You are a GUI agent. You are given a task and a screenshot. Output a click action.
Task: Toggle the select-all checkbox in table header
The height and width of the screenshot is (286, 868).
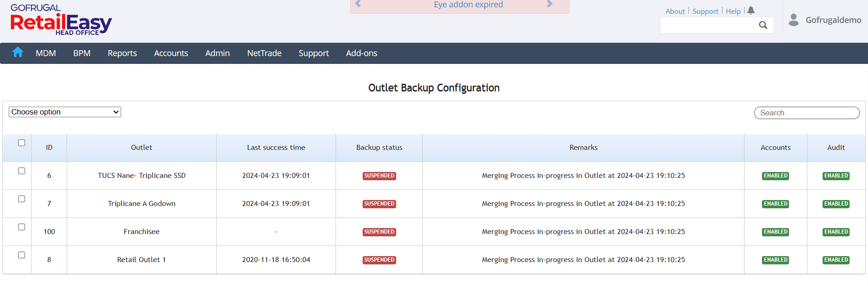click(22, 143)
